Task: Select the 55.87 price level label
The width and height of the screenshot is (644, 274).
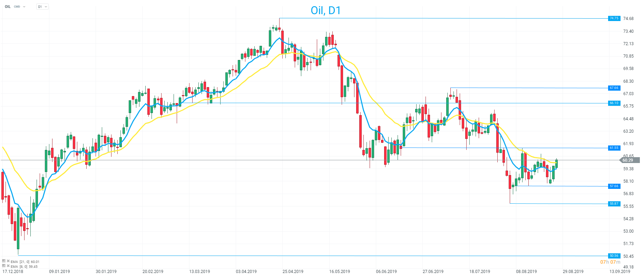Action: [x=614, y=204]
